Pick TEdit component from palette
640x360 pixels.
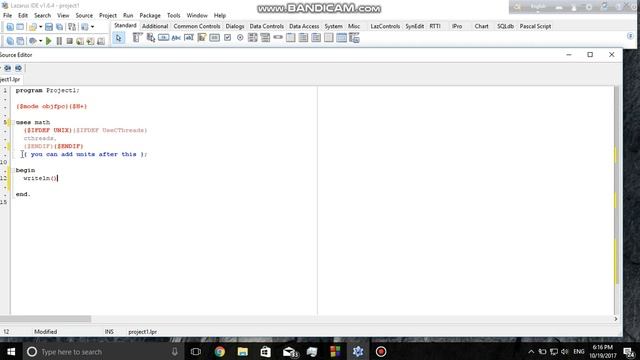point(189,38)
